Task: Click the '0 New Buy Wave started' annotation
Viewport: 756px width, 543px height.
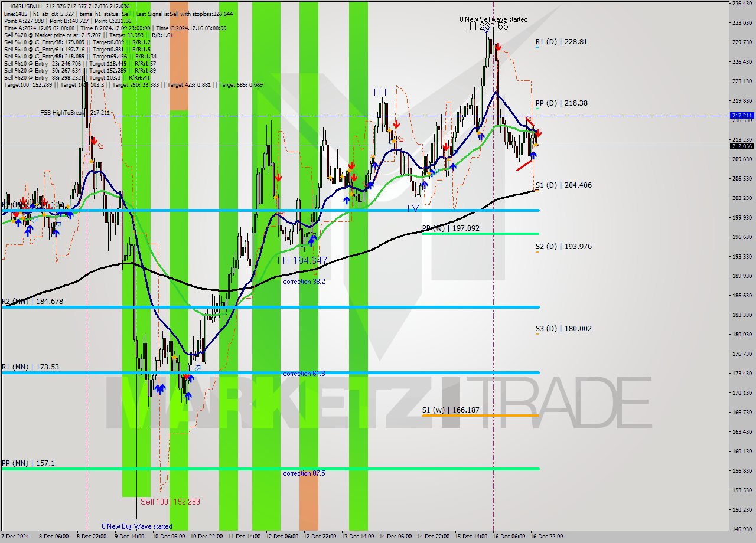Action: click(137, 526)
